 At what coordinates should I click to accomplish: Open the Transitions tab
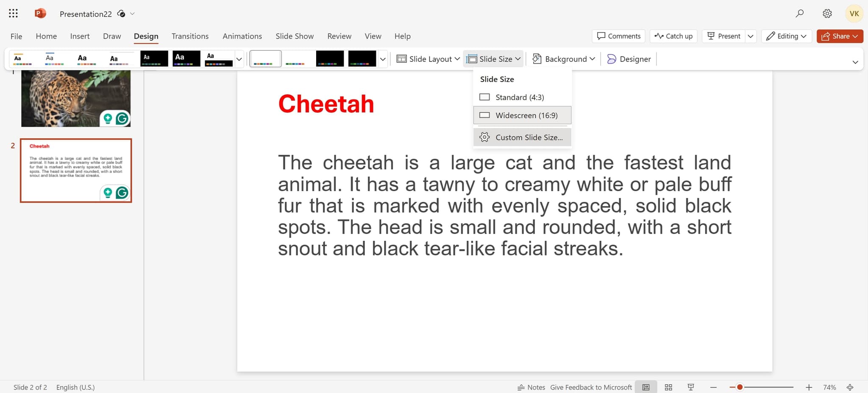pyautogui.click(x=190, y=36)
